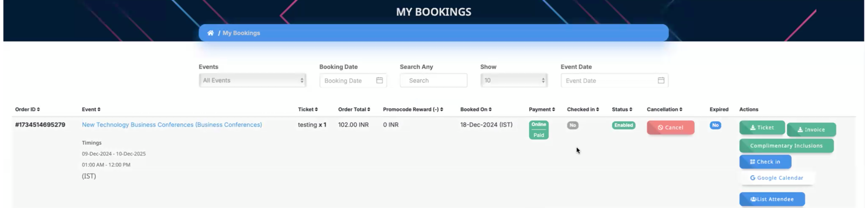868x208 pixels.
Task: Sort table by Cancellation column
Action: pos(665,109)
